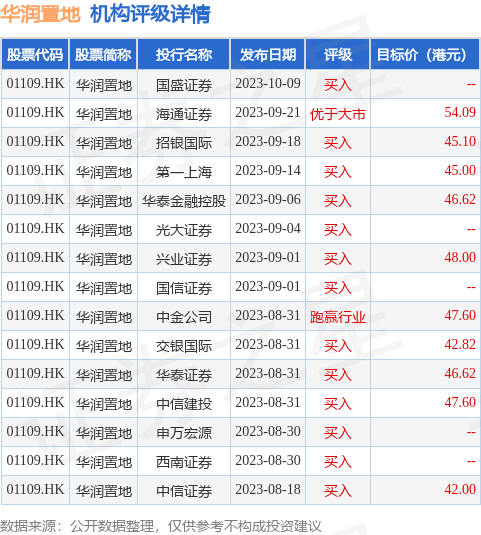Click the 买入 rating in 中信证券 row
Image resolution: width=481 pixels, height=535 pixels.
[x=338, y=491]
